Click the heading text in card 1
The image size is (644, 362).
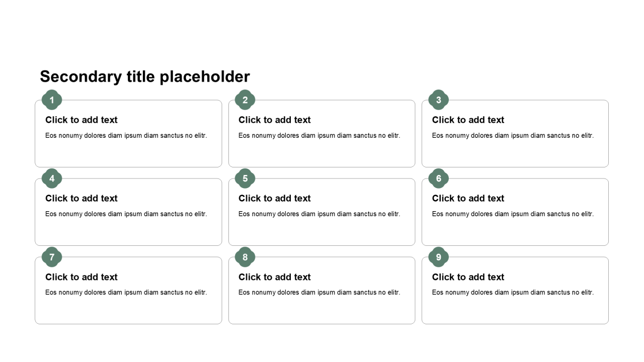(82, 120)
